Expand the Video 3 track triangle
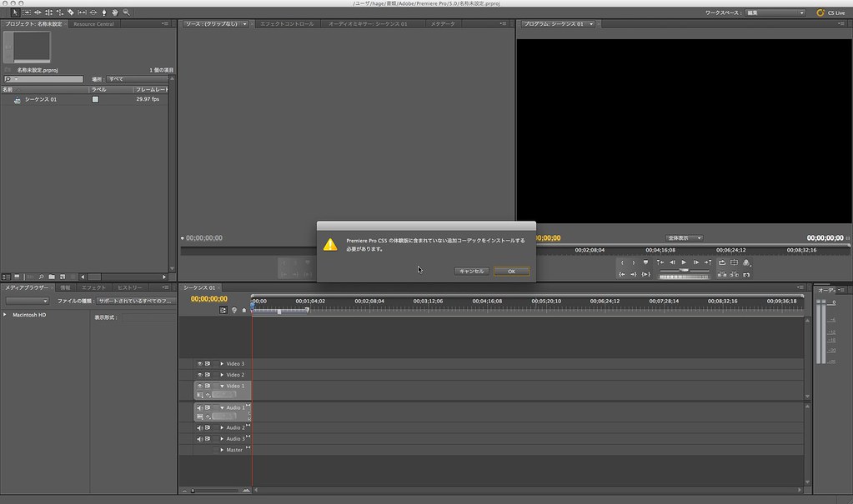Viewport: 853px width, 504px height. click(x=222, y=364)
